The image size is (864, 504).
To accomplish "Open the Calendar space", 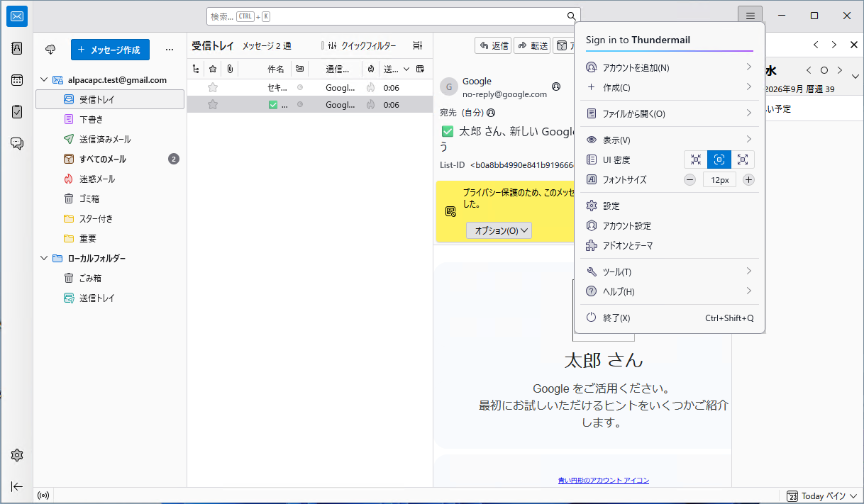I will tap(17, 80).
